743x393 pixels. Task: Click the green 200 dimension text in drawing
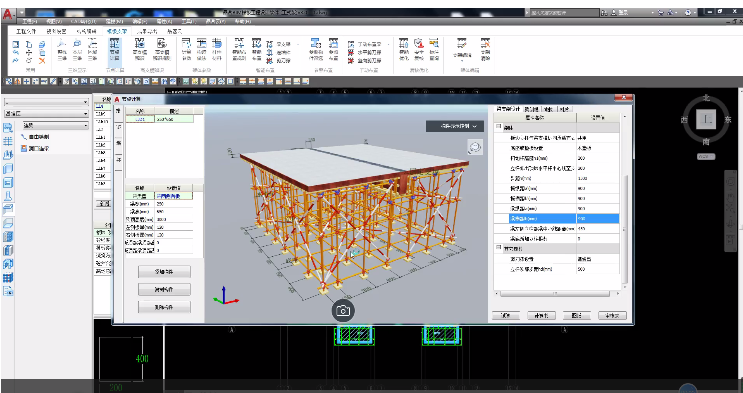[116, 387]
